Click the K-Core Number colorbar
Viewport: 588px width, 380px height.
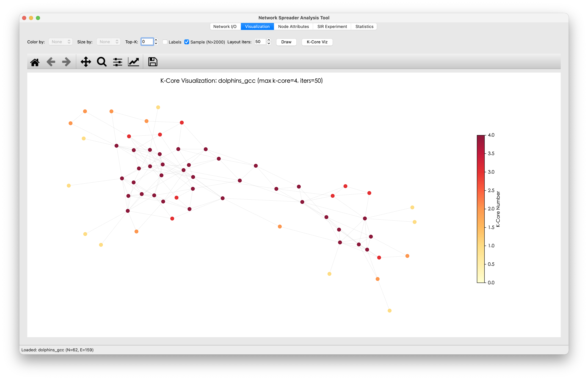[481, 209]
